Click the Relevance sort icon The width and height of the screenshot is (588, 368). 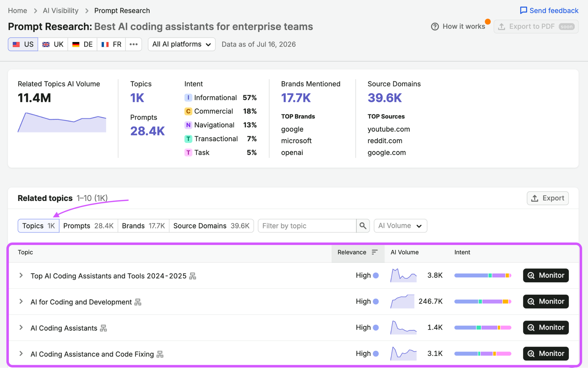click(x=374, y=252)
